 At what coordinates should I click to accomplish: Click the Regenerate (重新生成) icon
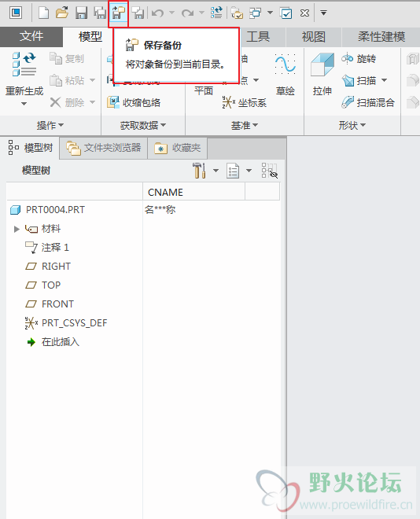(x=24, y=64)
